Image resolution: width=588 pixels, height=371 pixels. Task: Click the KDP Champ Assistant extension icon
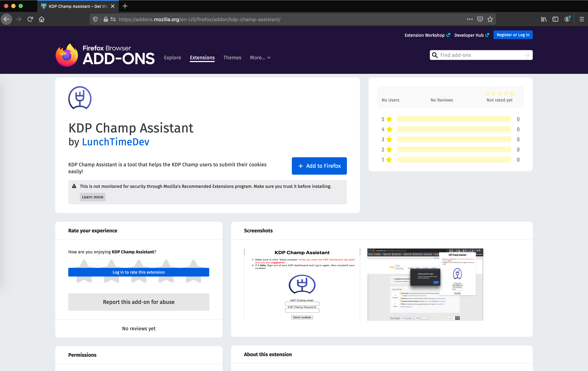(x=80, y=98)
